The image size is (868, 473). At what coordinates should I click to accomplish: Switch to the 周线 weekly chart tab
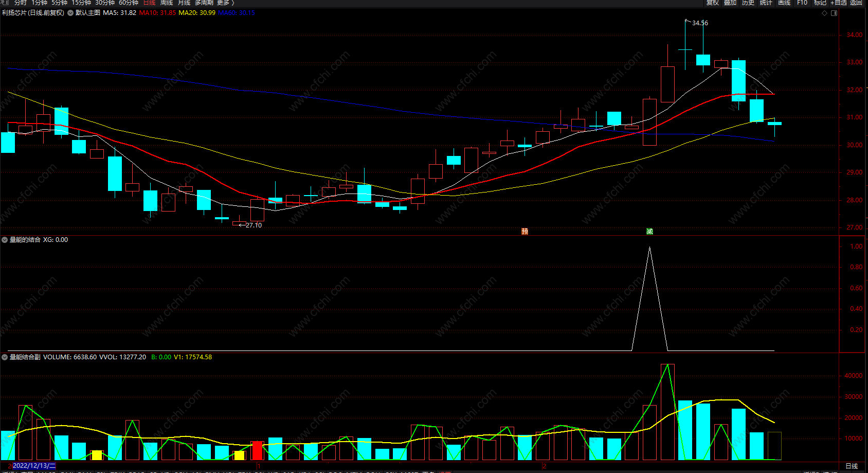pyautogui.click(x=167, y=3)
